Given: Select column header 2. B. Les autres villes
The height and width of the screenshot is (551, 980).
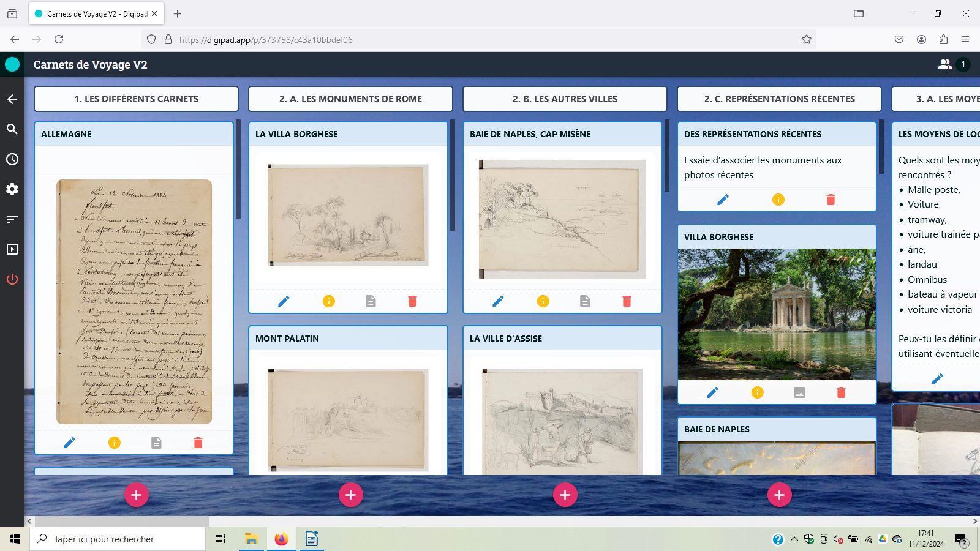Looking at the screenshot, I should pyautogui.click(x=565, y=99).
